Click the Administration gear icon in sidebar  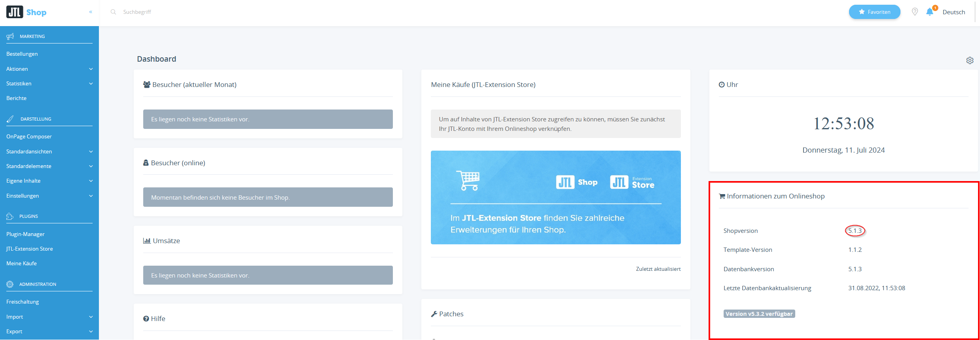(x=10, y=284)
